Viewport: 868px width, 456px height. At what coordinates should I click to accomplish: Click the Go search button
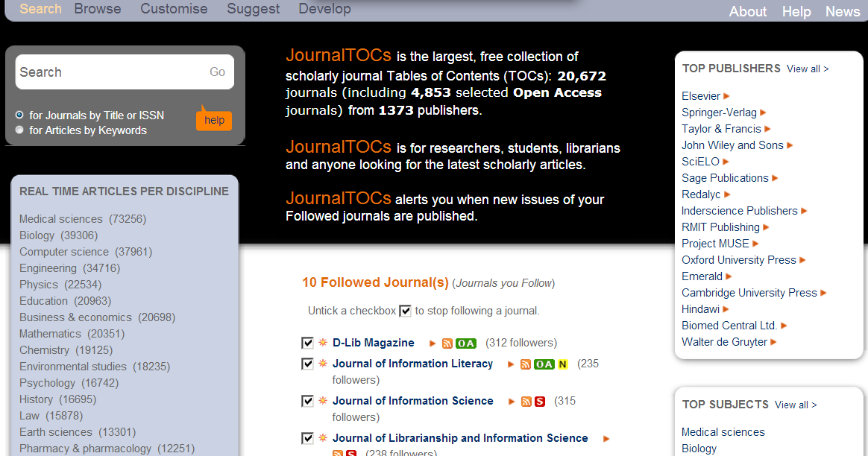click(217, 72)
